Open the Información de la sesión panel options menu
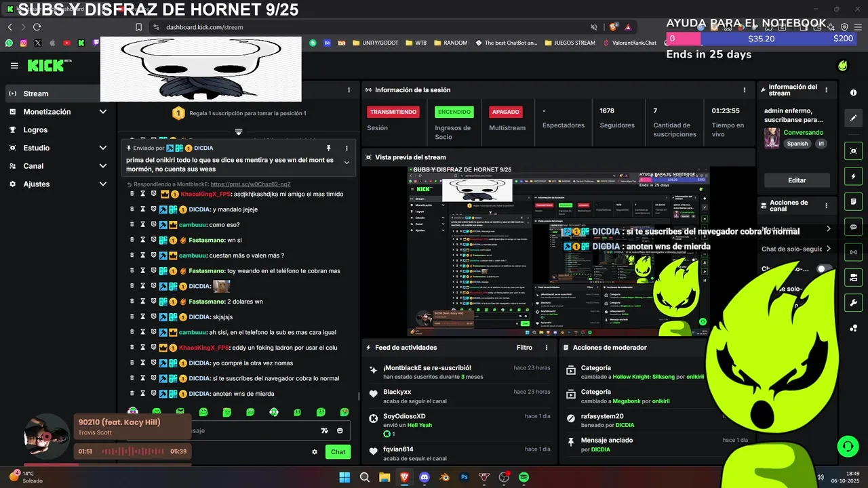This screenshot has height=488, width=868. coord(745,89)
